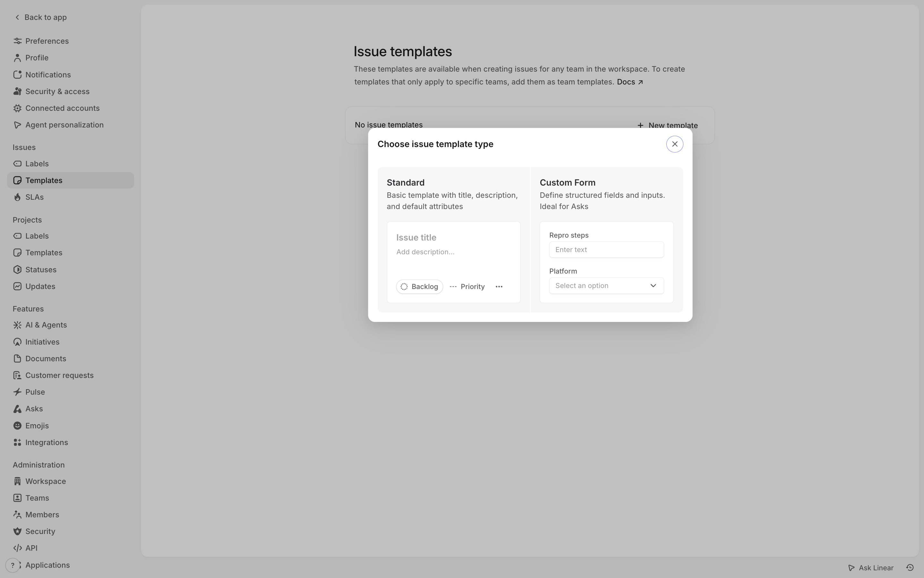The width and height of the screenshot is (924, 578).
Task: Open Labels under Projects
Action: click(70, 236)
